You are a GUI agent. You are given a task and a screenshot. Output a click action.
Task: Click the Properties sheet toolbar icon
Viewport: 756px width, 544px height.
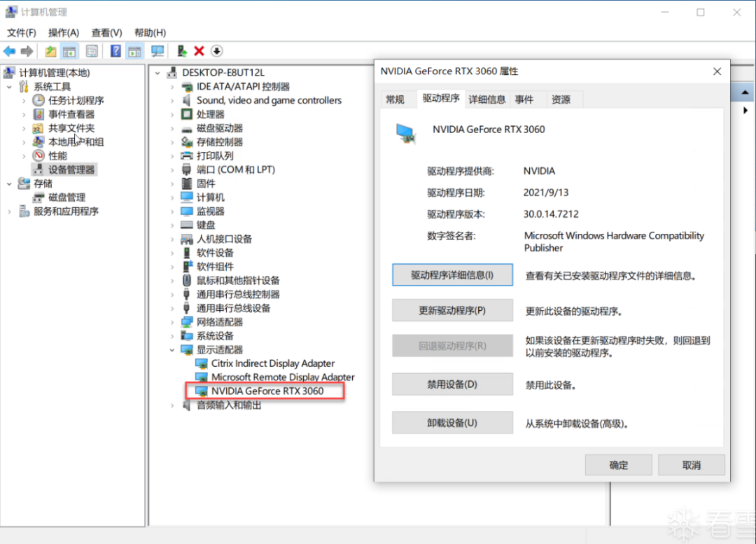[x=92, y=51]
